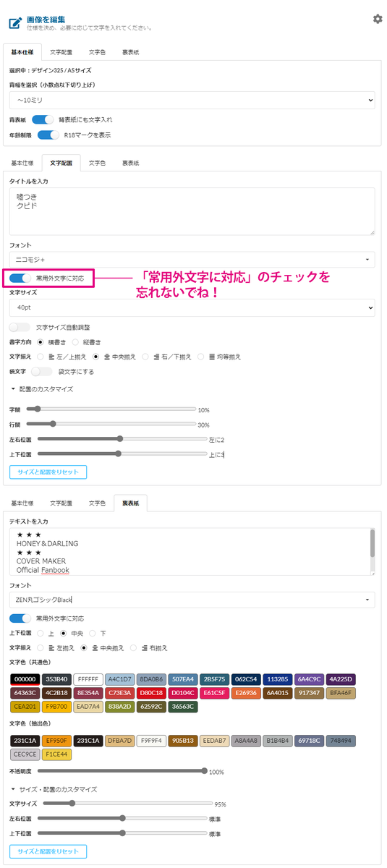Screen dimensions: 387x868
Task: Open the 背幅を選択 dropdown showing ～10ミリ
Action: click(x=192, y=101)
